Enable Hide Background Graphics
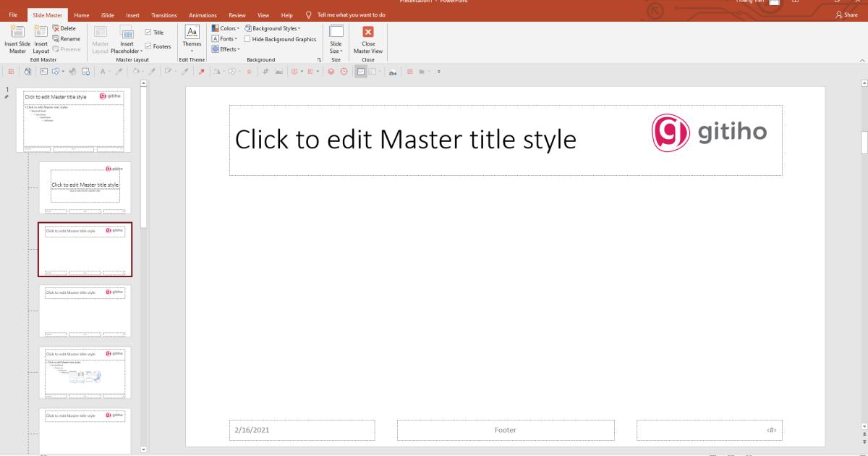This screenshot has width=868, height=456. point(247,38)
